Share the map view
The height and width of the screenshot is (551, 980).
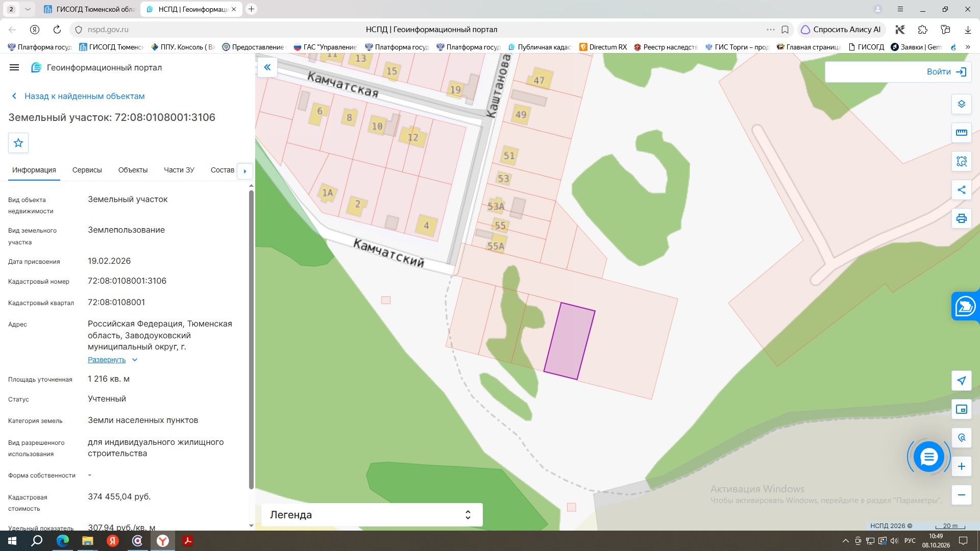[962, 190]
